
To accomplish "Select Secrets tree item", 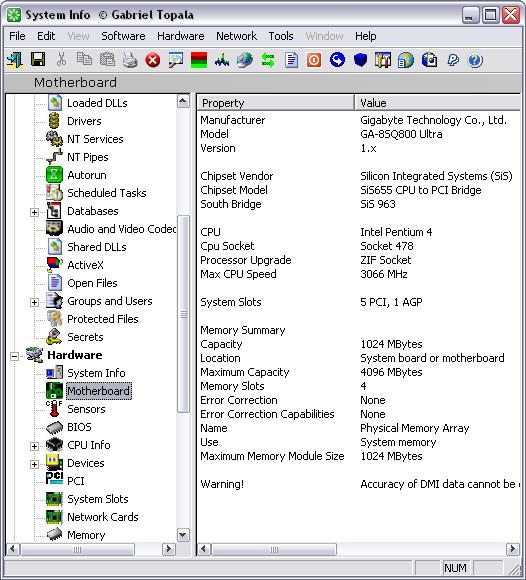I will (x=85, y=337).
